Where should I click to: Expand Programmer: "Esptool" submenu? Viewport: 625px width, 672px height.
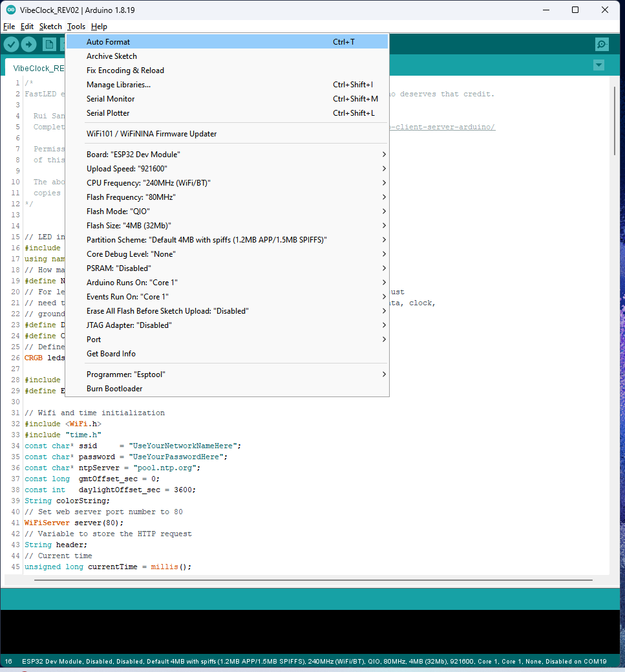pos(227,374)
